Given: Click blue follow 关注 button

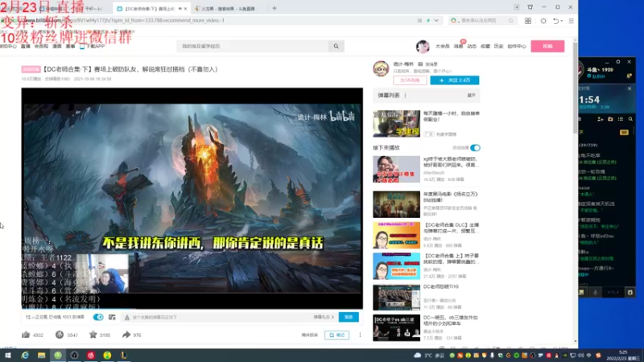Looking at the screenshot, I should tap(455, 80).
